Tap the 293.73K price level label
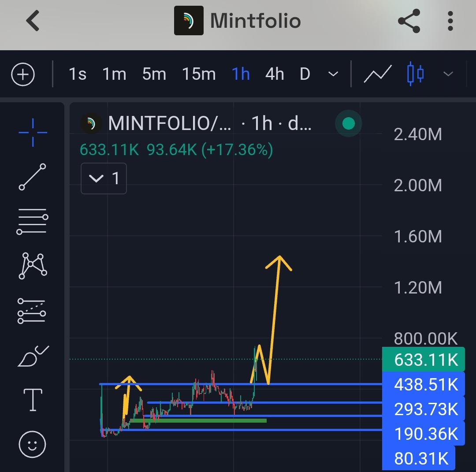476x472 pixels. click(424, 409)
